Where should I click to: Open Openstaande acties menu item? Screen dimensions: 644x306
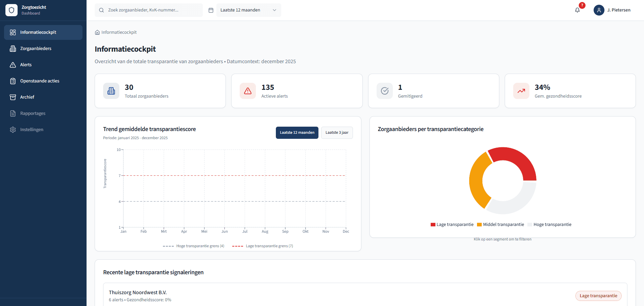(43, 81)
